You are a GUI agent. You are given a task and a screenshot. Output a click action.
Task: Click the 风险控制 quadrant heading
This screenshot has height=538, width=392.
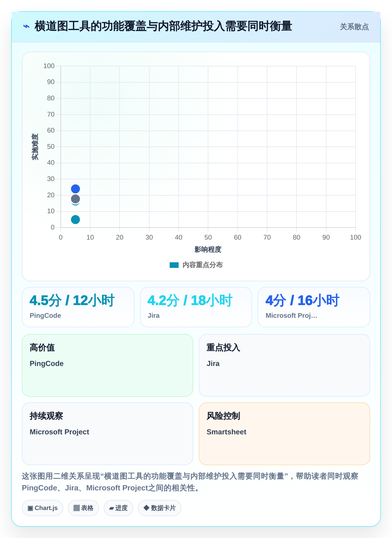(x=223, y=416)
